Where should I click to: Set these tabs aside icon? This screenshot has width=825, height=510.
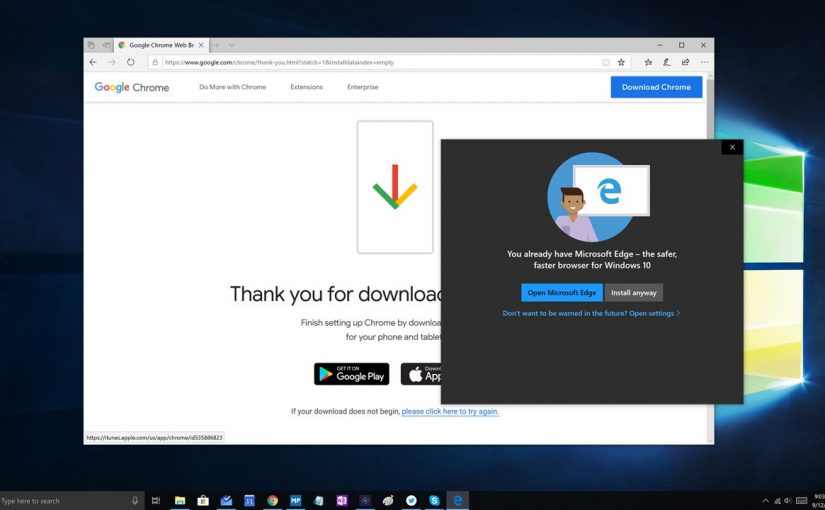[x=106, y=45]
